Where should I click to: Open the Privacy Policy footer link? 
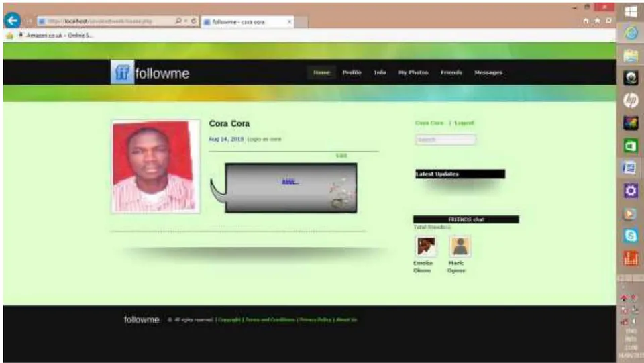315,320
